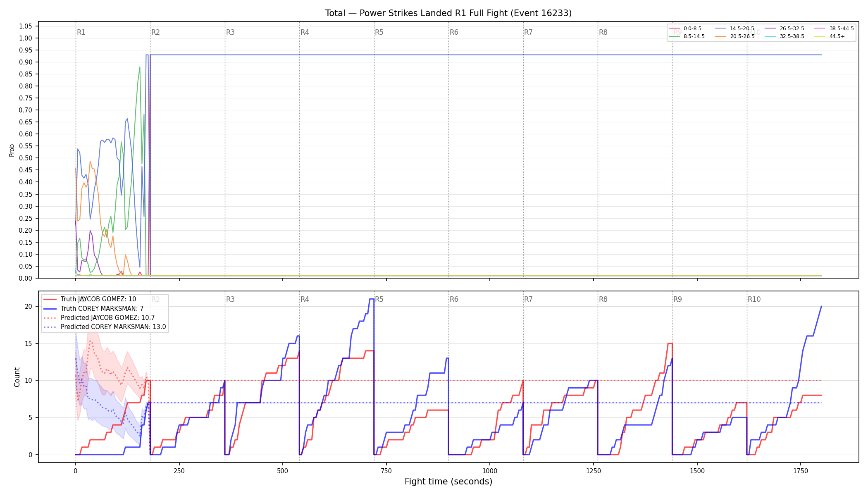Click the 750 tick on the fight time axis
This screenshot has width=868, height=496.
[x=386, y=471]
